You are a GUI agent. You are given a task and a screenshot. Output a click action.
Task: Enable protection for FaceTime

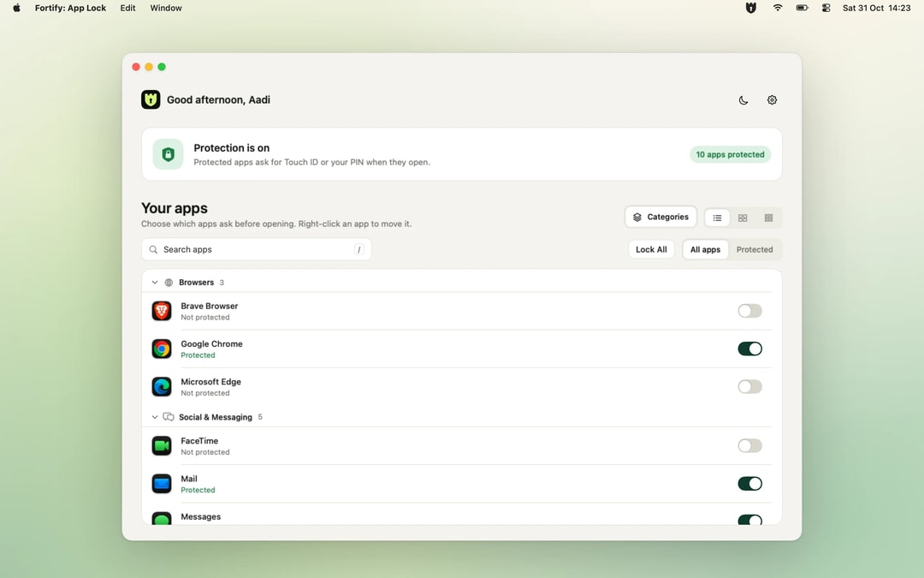pos(749,446)
